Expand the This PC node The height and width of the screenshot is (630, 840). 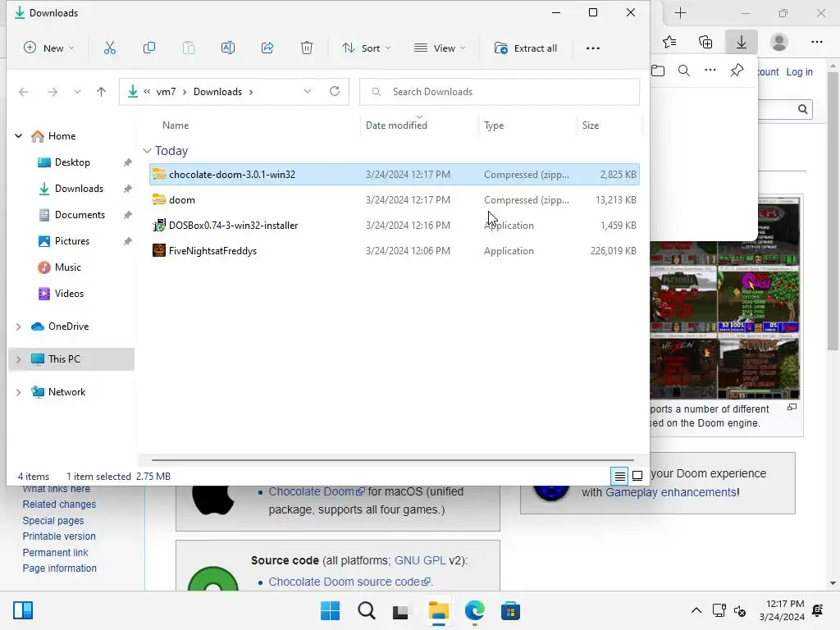tap(18, 359)
